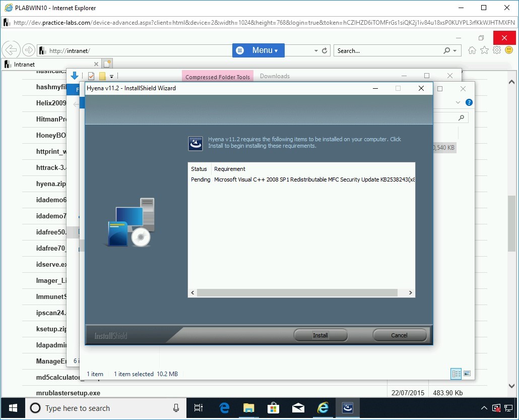Image resolution: width=519 pixels, height=420 pixels.
Task: Click the Install button in the wizard
Action: [x=320, y=335]
